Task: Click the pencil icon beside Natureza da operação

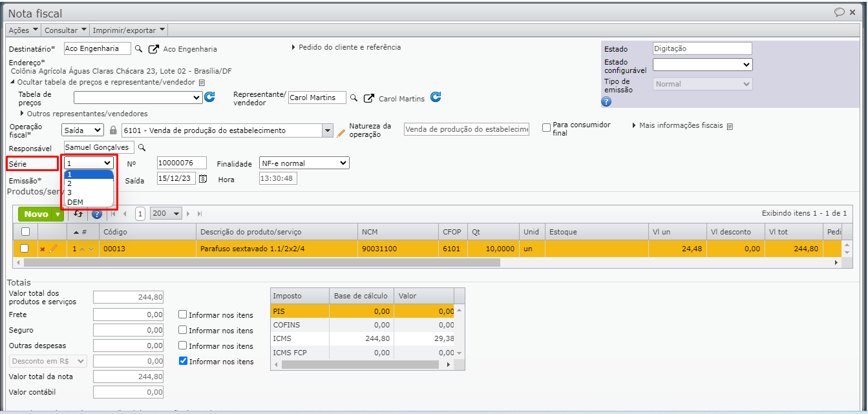Action: pyautogui.click(x=341, y=132)
